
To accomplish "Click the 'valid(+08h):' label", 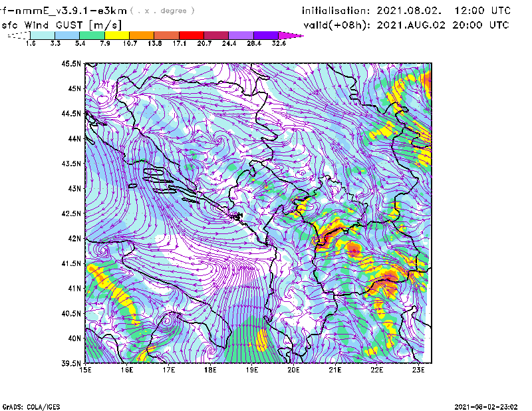I will (x=337, y=25).
